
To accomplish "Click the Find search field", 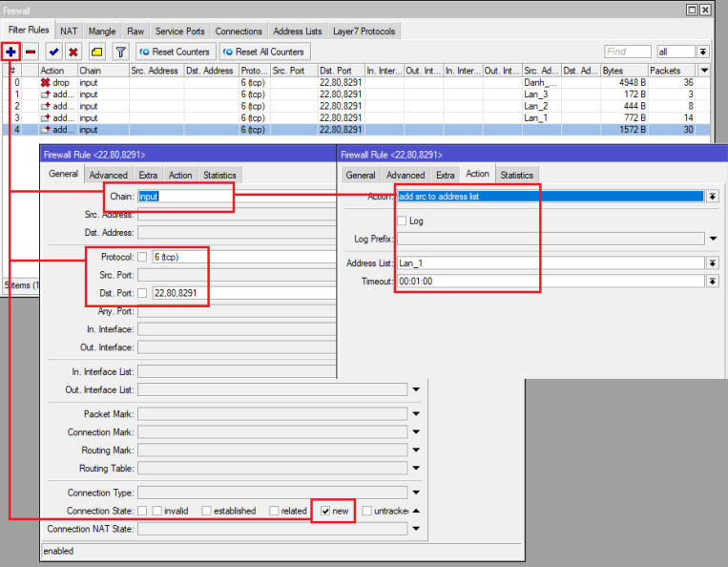I will pyautogui.click(x=628, y=52).
